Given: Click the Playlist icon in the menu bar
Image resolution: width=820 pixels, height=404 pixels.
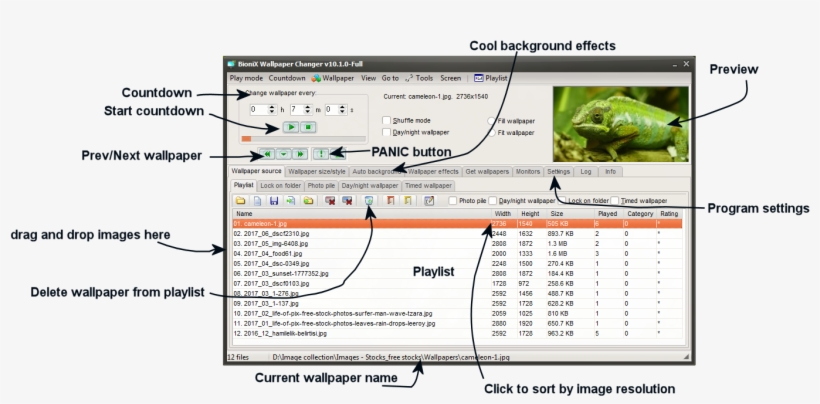Looking at the screenshot, I should point(479,78).
